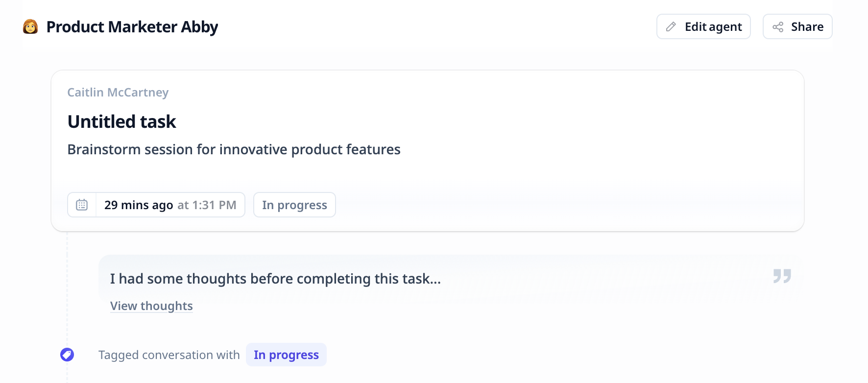Open the Edit agent button
868x383 pixels.
(x=703, y=26)
